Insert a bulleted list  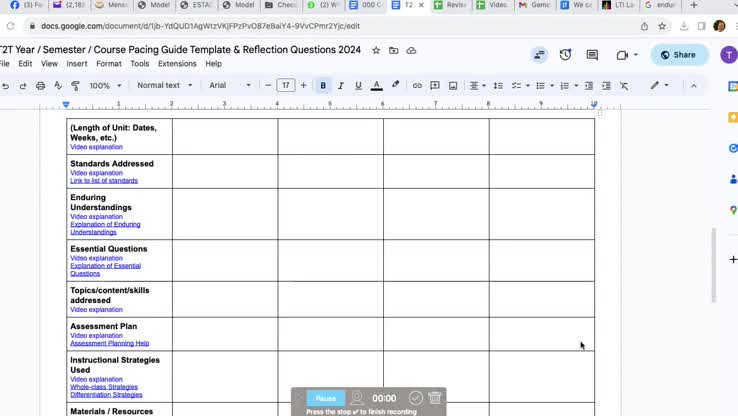pyautogui.click(x=540, y=86)
